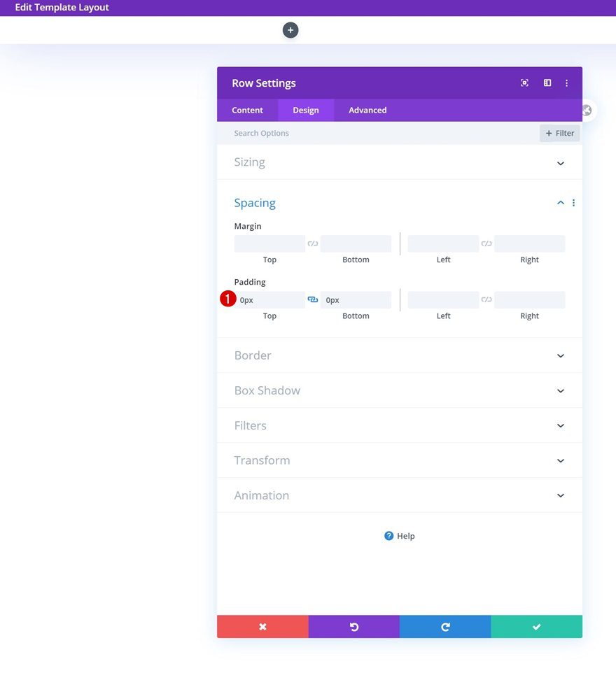Open the Advanced tab
The width and height of the screenshot is (616, 673).
click(367, 110)
